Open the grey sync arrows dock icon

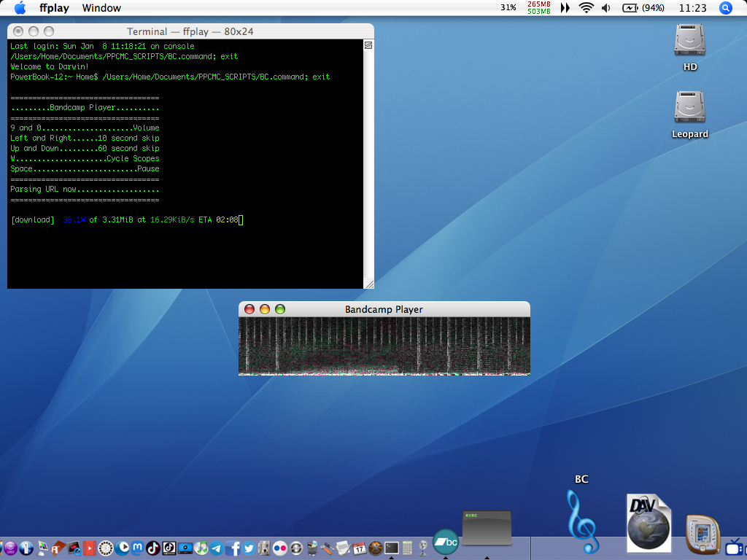click(x=296, y=548)
